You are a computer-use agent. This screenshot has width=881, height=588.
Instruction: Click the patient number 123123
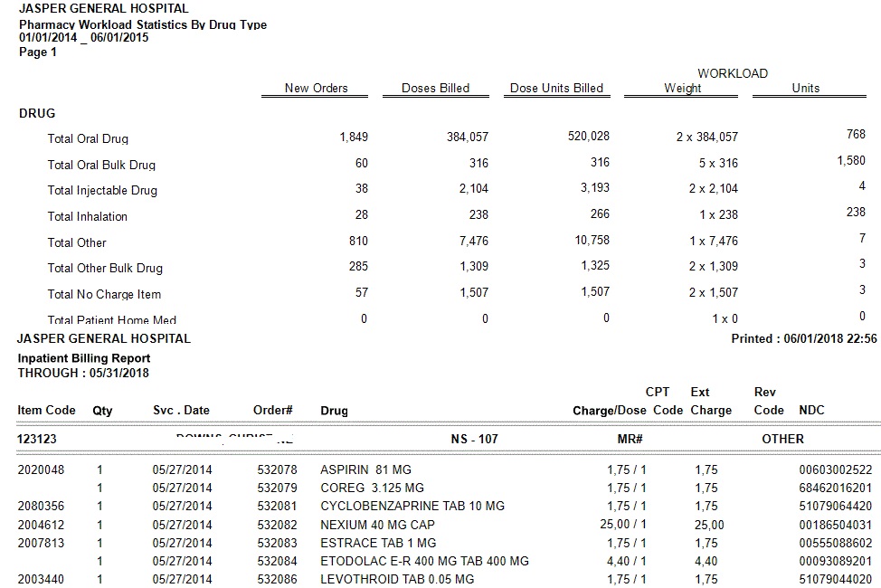point(37,440)
